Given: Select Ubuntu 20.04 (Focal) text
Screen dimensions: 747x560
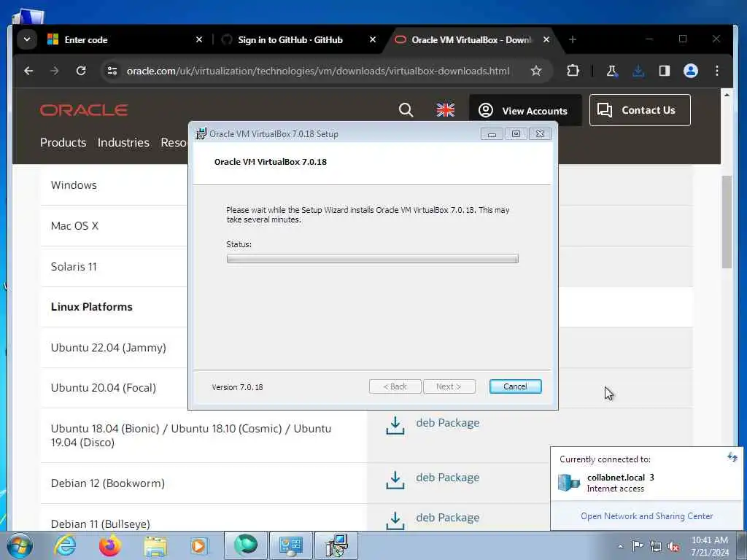Looking at the screenshot, I should coord(104,388).
